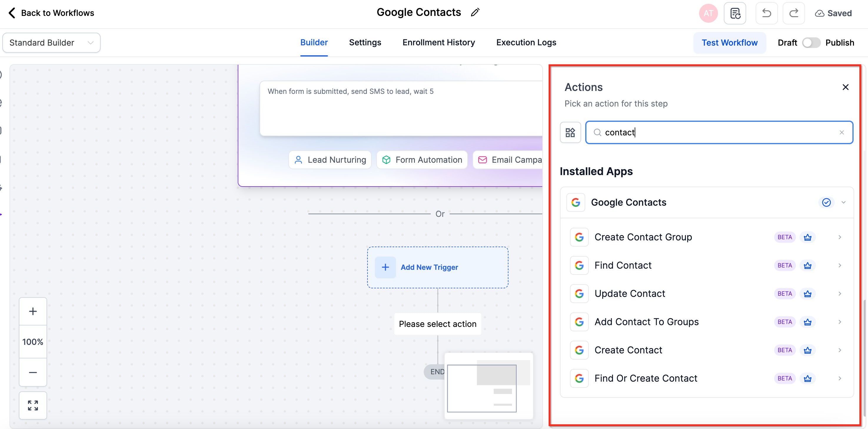Open the workflow notes document icon
The image size is (868, 429).
[735, 13]
